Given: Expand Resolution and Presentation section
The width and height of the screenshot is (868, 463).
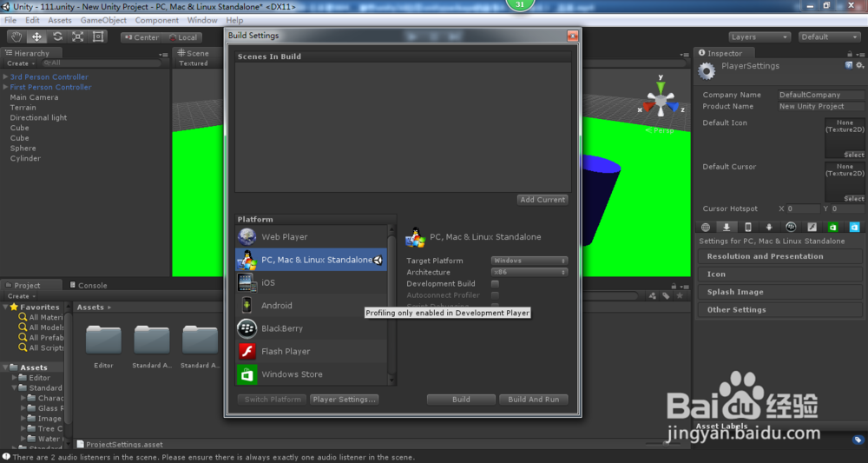Looking at the screenshot, I should 779,256.
